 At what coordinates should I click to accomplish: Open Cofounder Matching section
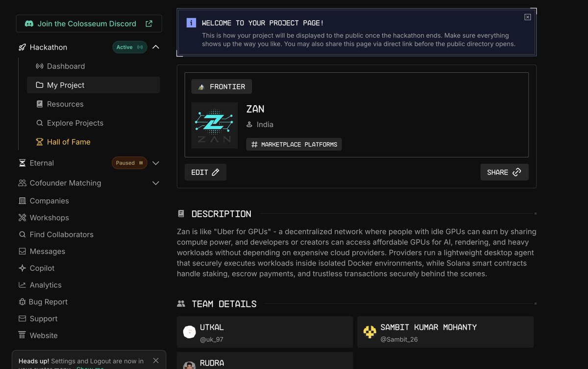coord(65,183)
